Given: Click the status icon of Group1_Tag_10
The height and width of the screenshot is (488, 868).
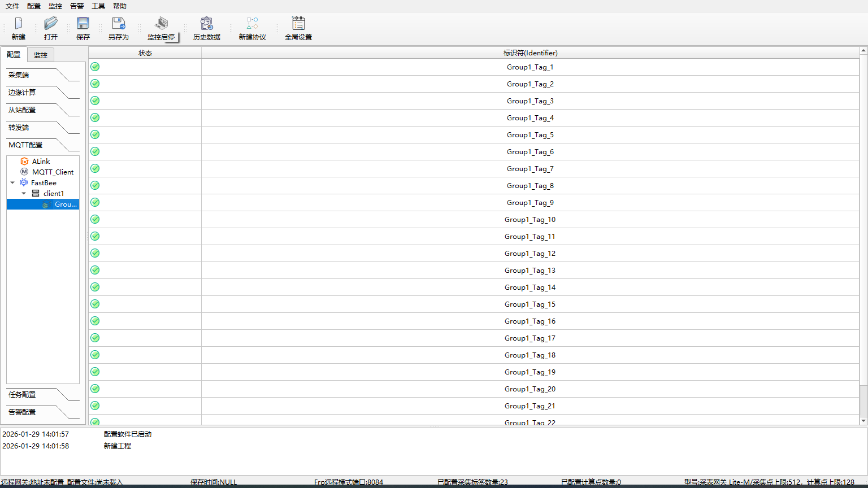Looking at the screenshot, I should tap(95, 219).
